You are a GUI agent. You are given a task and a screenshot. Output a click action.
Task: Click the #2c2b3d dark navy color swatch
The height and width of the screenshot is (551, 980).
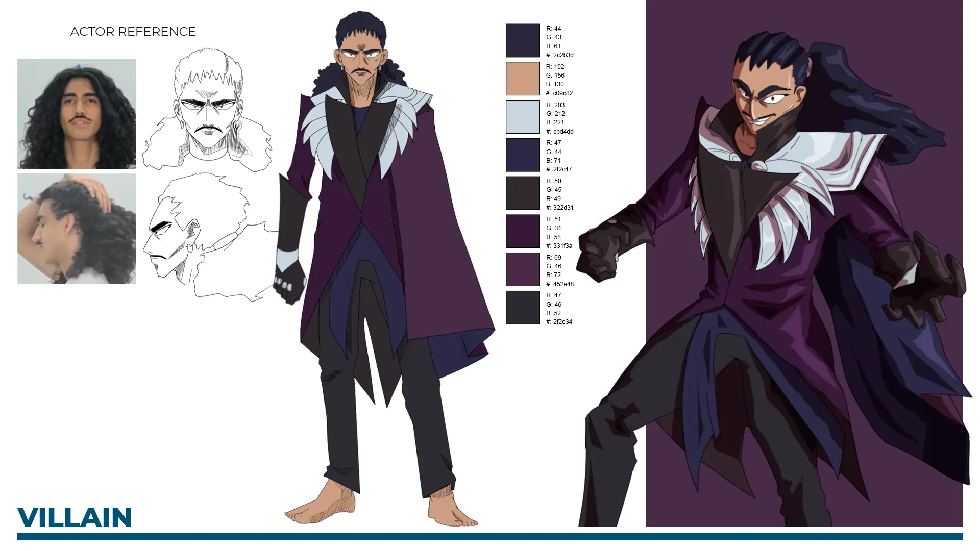point(522,40)
